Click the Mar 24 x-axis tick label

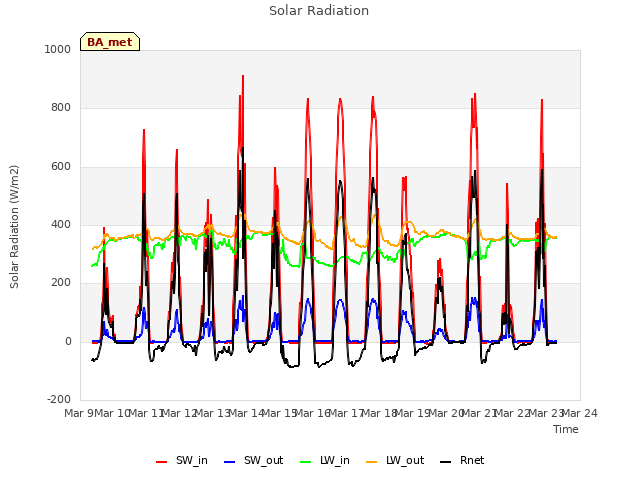(x=580, y=413)
